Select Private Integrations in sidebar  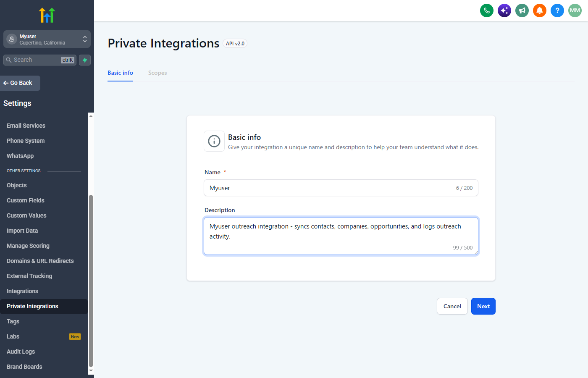tap(44, 306)
